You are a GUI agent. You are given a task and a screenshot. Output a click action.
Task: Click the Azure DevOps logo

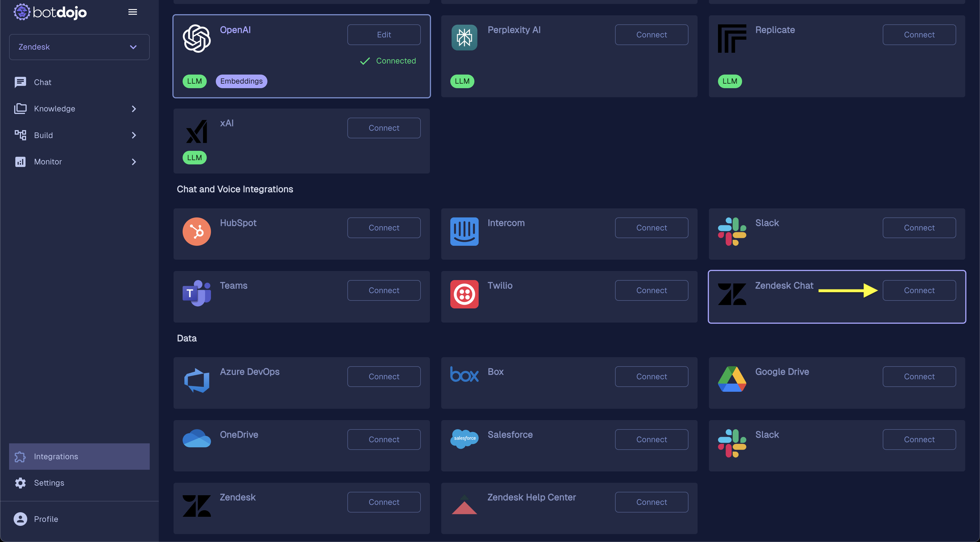[x=197, y=380]
